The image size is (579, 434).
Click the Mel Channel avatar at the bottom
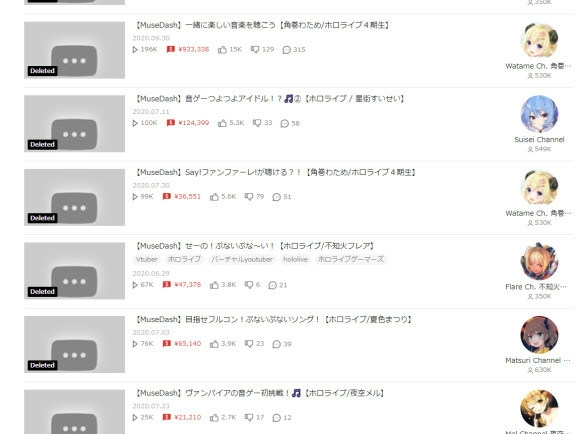tap(539, 408)
